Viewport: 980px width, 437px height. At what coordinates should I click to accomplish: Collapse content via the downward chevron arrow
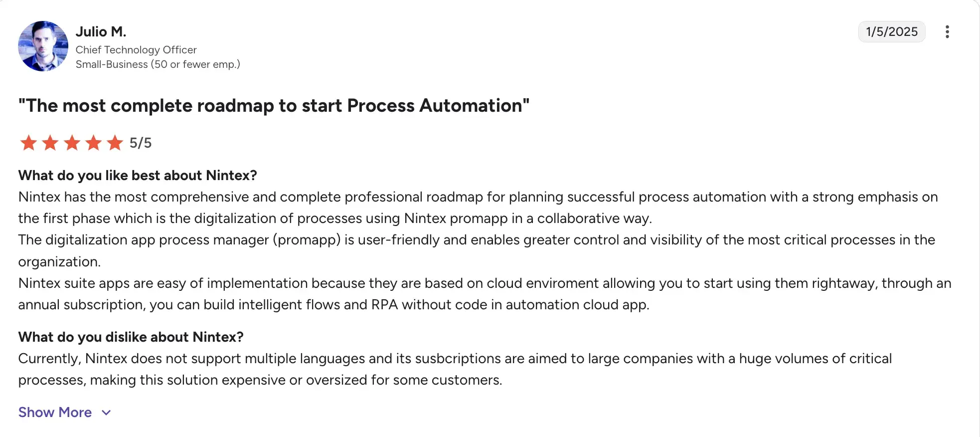[105, 413]
